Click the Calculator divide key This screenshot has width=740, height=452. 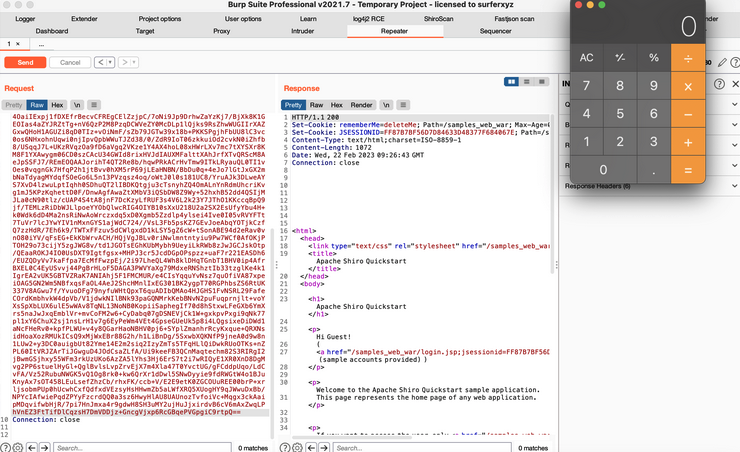(688, 58)
